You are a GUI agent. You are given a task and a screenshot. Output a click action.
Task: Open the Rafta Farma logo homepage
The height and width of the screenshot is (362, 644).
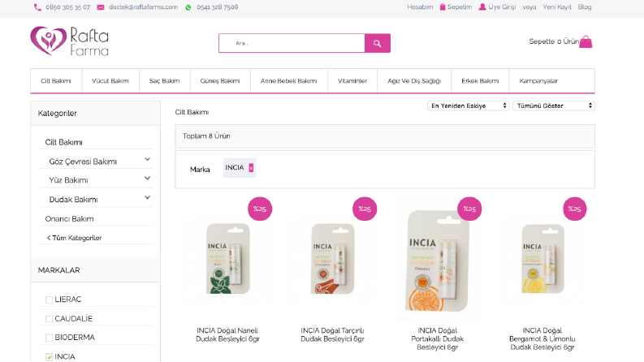tap(69, 41)
